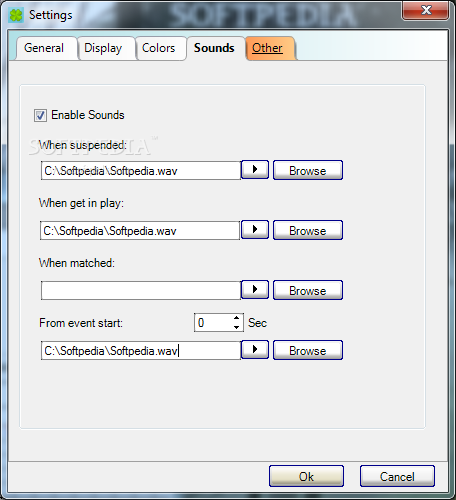Click the 'When matched:' label
Viewport: 456px width, 500px height.
pos(77,263)
